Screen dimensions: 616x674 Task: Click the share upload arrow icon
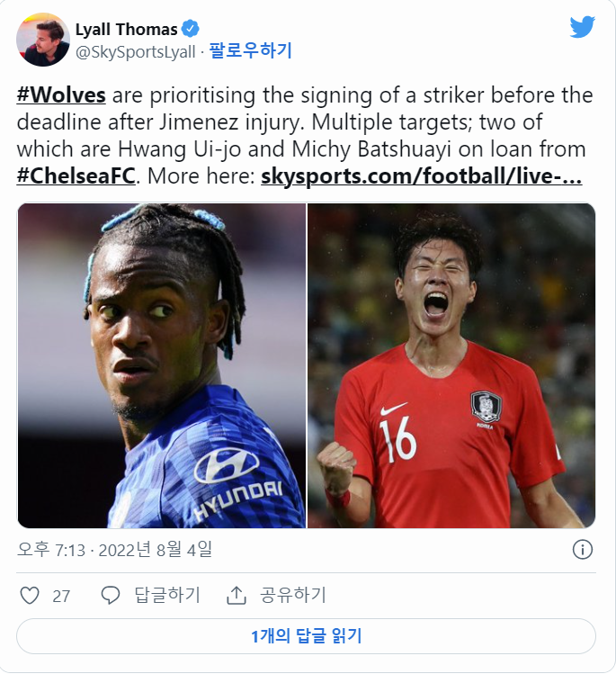(236, 596)
